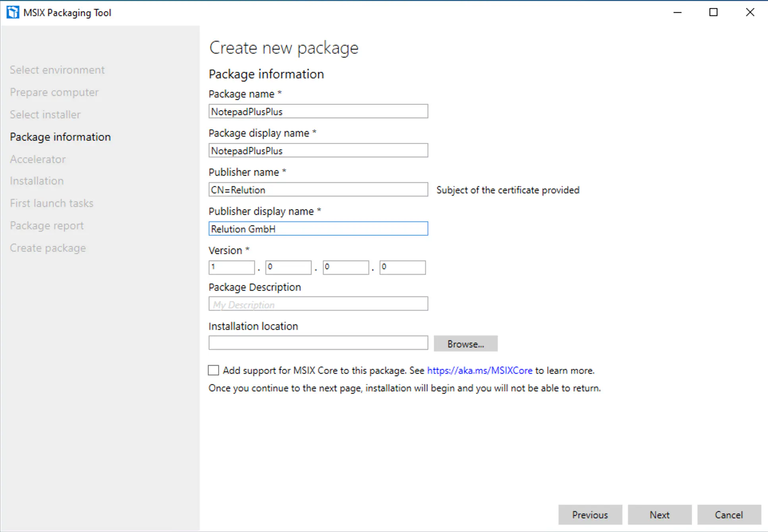Image resolution: width=768 pixels, height=532 pixels.
Task: Click the Next button
Action: [x=659, y=515]
